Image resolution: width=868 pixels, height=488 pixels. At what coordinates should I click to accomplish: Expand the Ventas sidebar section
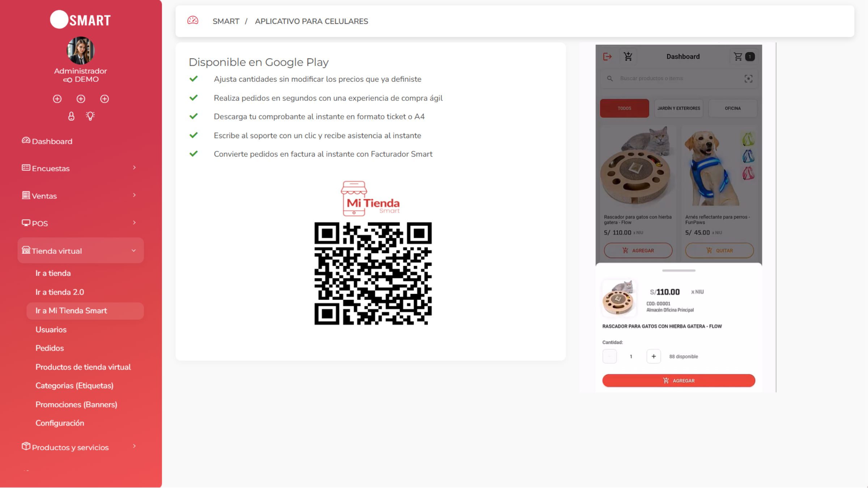point(80,196)
